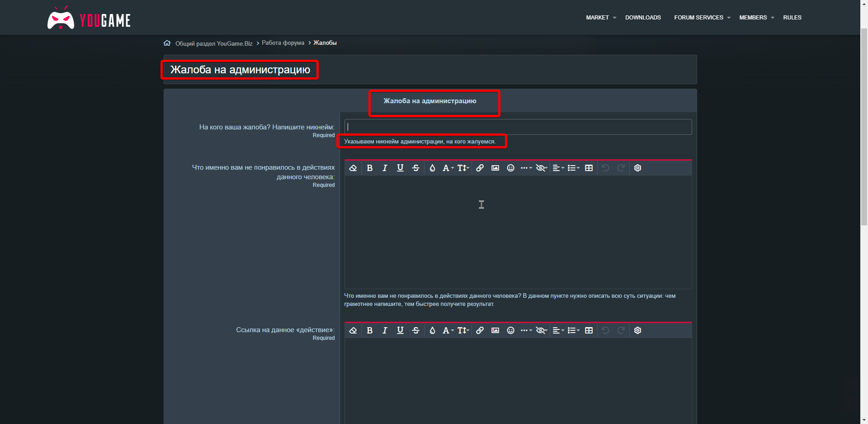Expand more options in 'Ссылка на данное действие' editor
Screen dimensions: 868x424
click(526, 330)
